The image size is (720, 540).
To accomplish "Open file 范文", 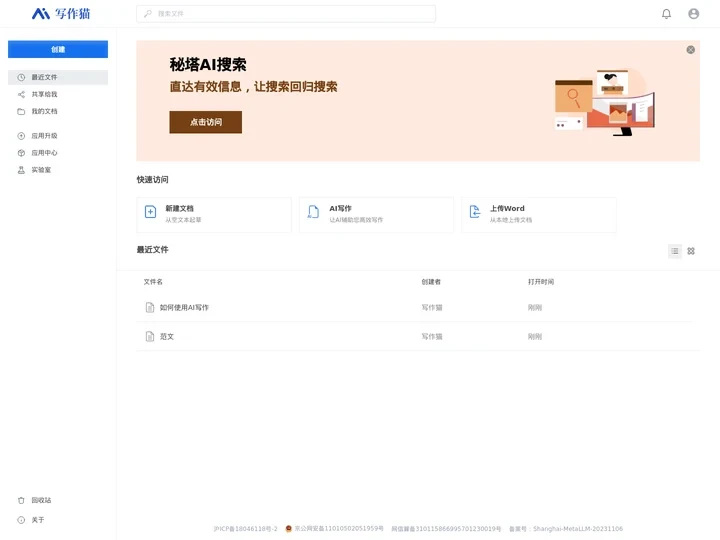I will pyautogui.click(x=167, y=337).
